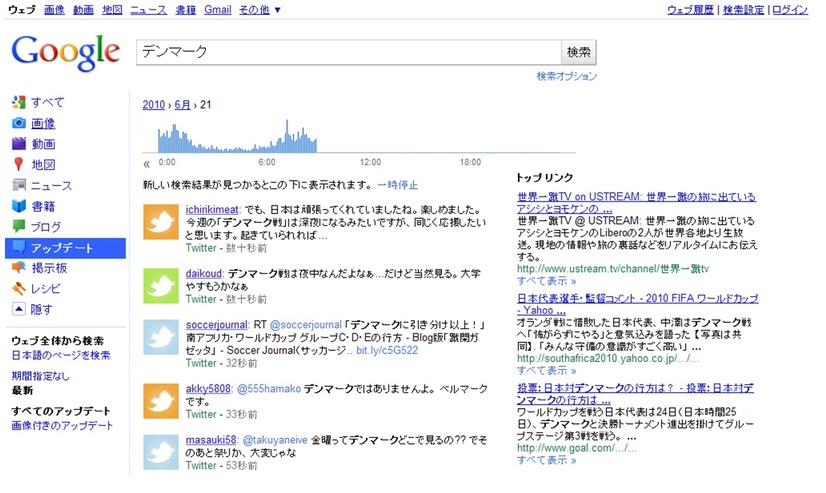Click soccerjournal's blue Twitter avatar

click(161, 337)
